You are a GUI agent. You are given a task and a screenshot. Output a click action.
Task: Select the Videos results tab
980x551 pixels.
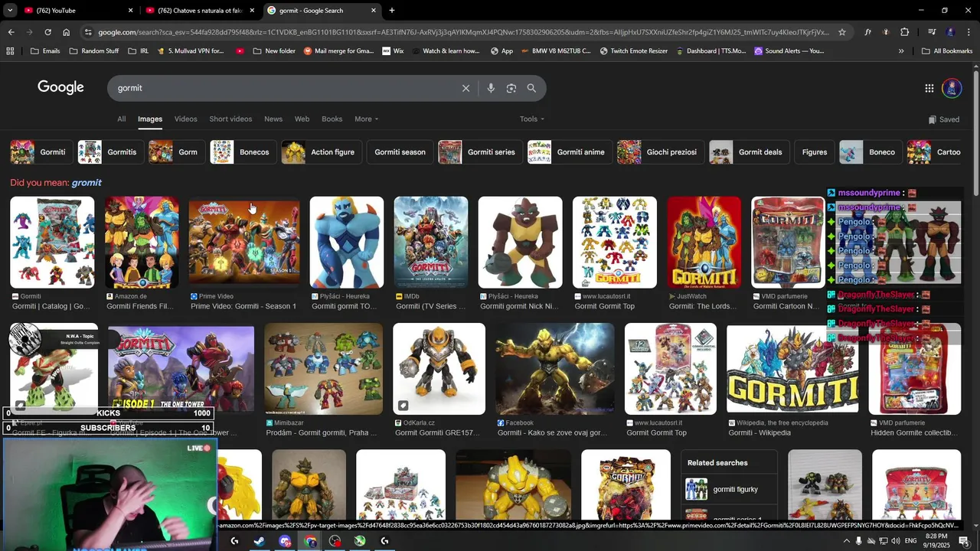pos(185,119)
